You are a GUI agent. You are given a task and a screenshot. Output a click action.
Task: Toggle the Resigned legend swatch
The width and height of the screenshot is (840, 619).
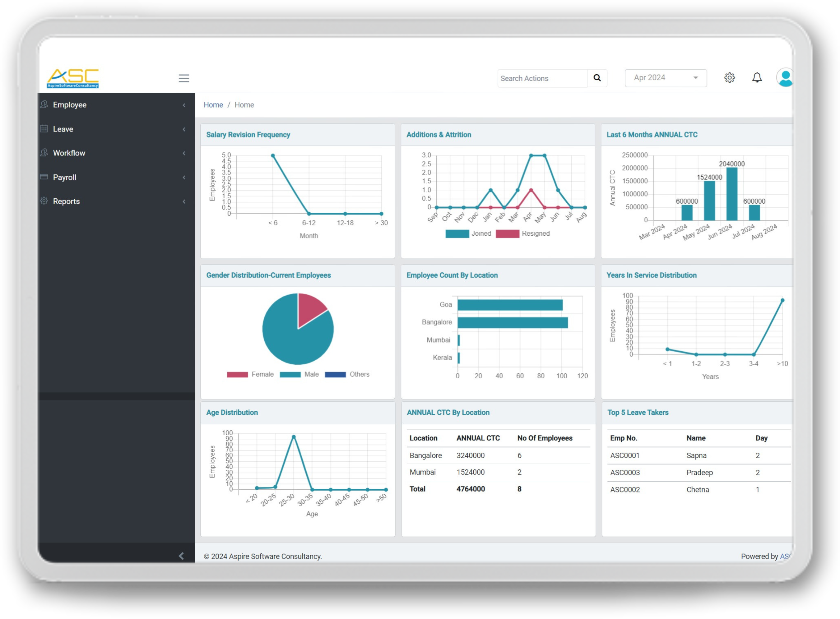pos(508,234)
